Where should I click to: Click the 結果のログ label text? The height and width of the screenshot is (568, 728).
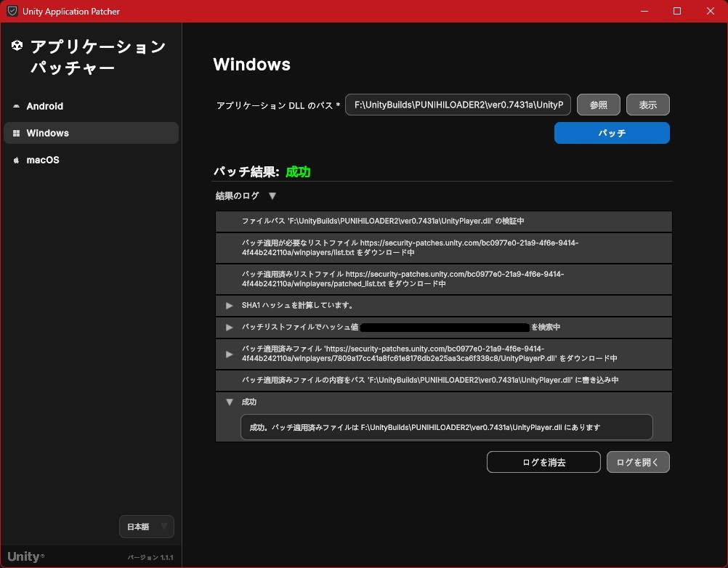pos(238,196)
